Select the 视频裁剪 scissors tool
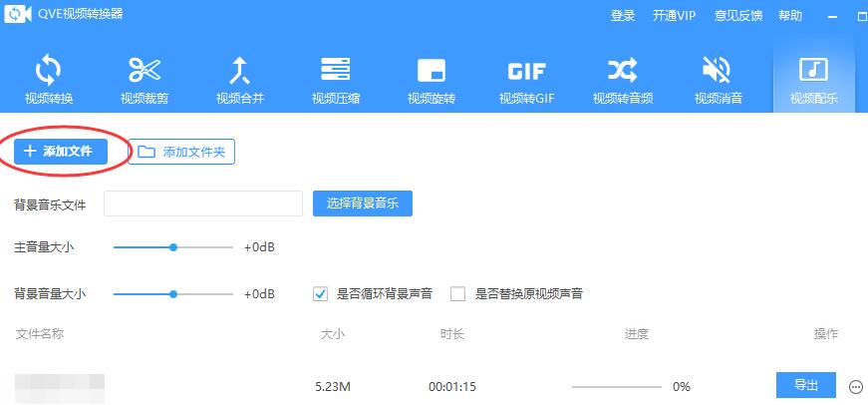The image size is (868, 405). coord(144,79)
